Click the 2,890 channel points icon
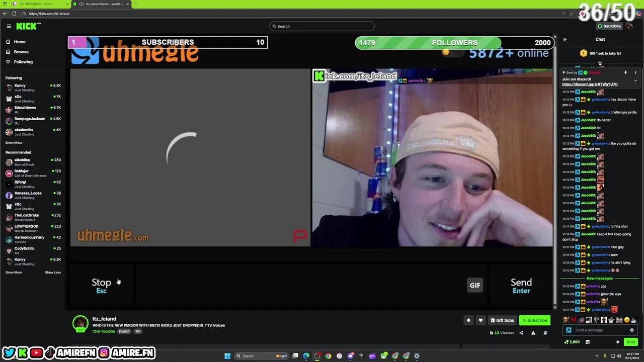Viewport: 644px width, 362px height. [x=567, y=342]
